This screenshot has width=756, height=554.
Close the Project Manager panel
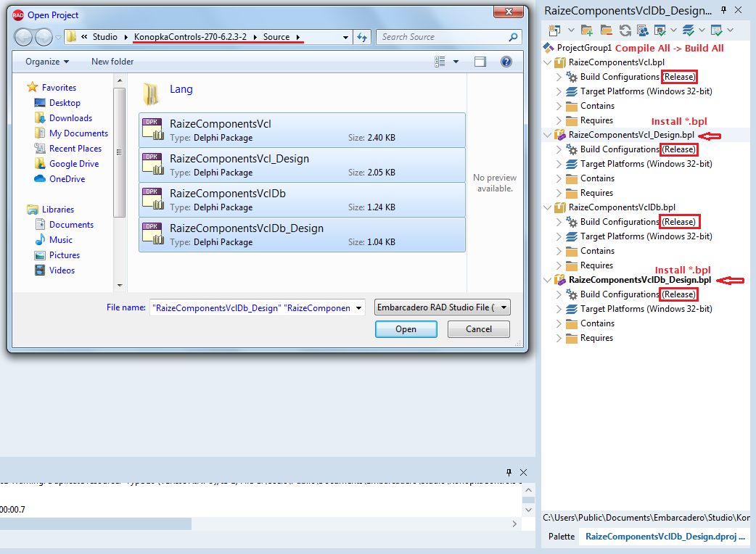[x=738, y=9]
